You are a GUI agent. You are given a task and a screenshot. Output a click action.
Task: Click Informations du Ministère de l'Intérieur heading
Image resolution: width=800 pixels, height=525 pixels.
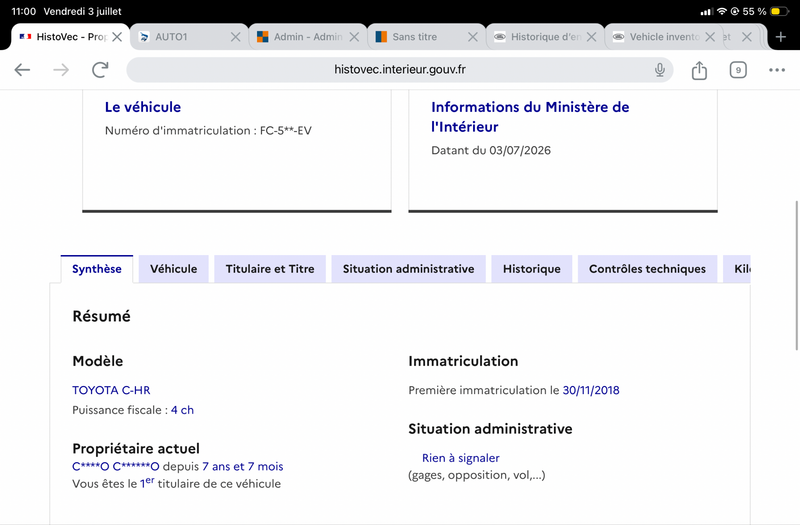pyautogui.click(x=530, y=117)
